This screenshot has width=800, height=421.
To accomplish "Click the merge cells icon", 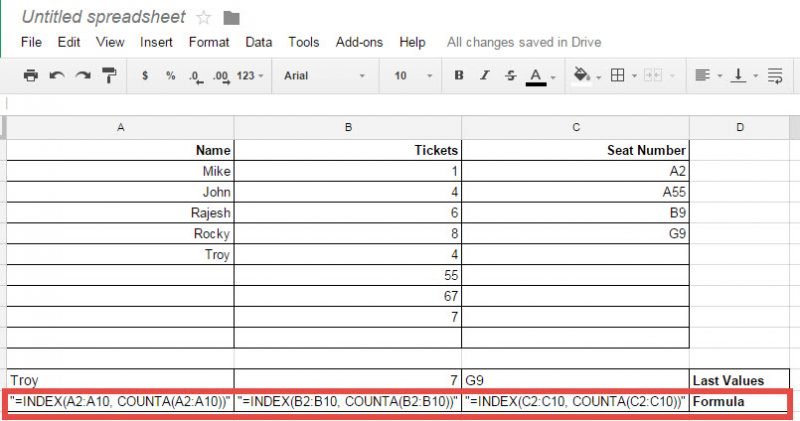I will pyautogui.click(x=653, y=76).
